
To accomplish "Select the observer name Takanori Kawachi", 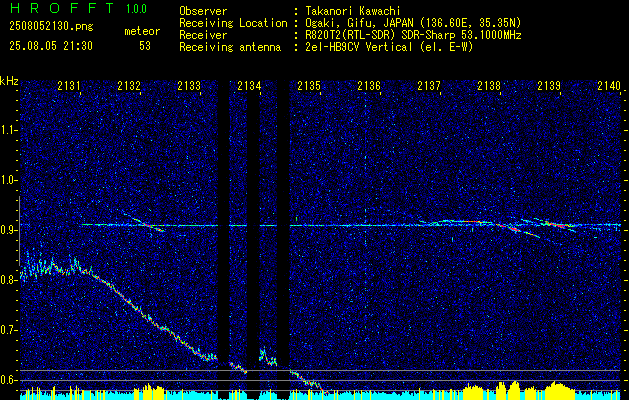I will (x=352, y=11).
